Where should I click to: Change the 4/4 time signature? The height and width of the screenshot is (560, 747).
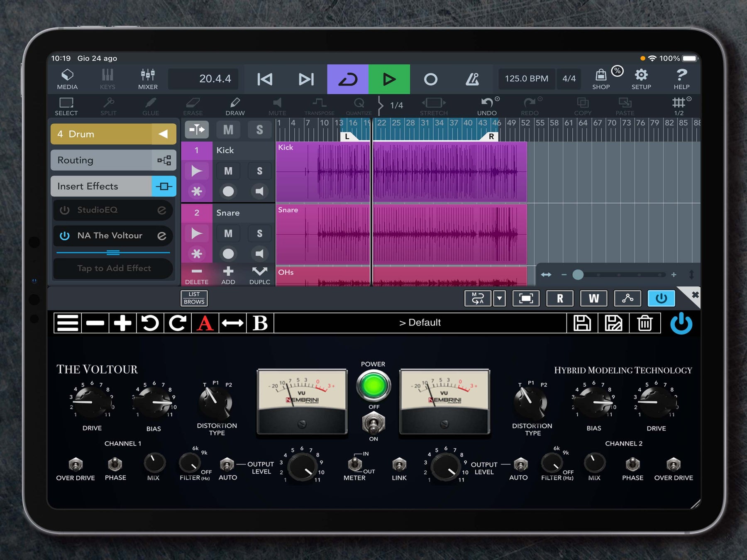[x=569, y=79]
